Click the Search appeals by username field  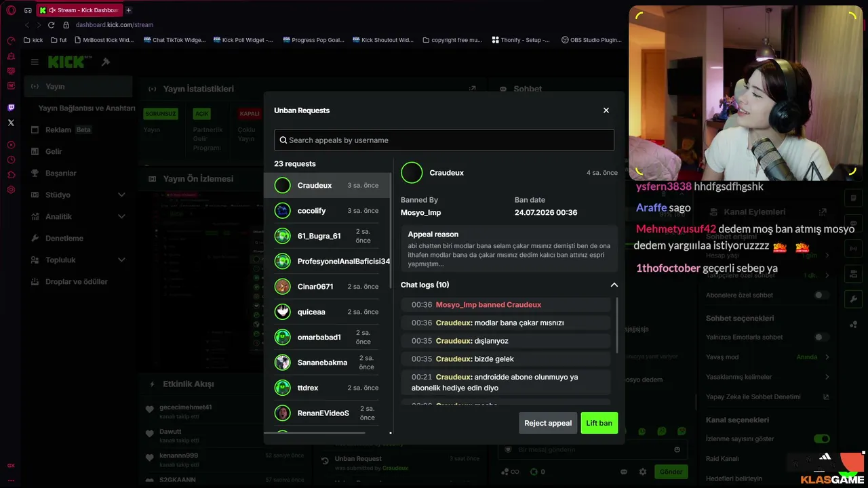[x=444, y=140]
